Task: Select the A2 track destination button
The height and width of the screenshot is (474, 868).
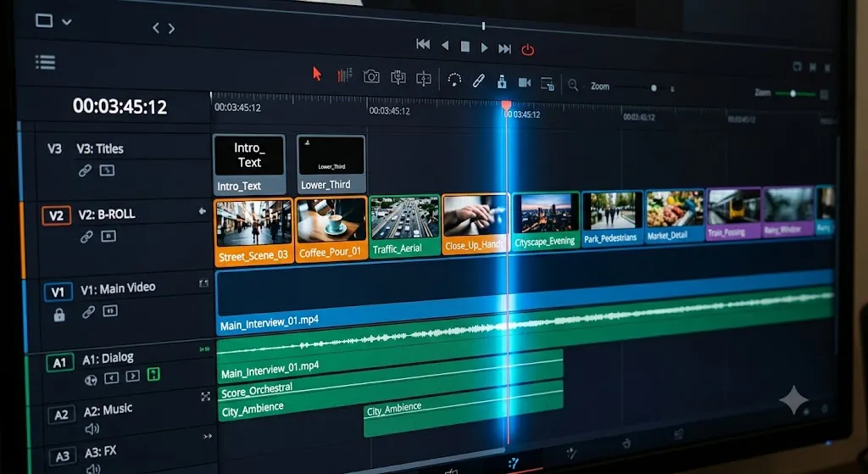Action: (61, 415)
